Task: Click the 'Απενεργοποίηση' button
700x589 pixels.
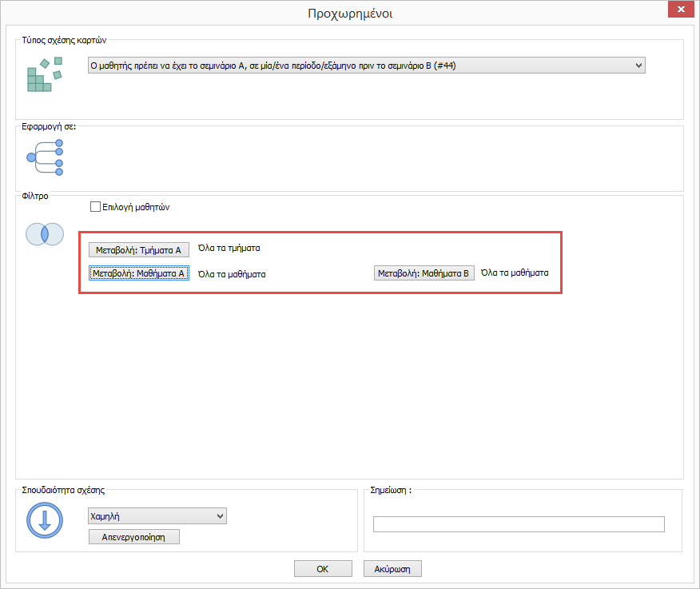Action: pos(134,537)
